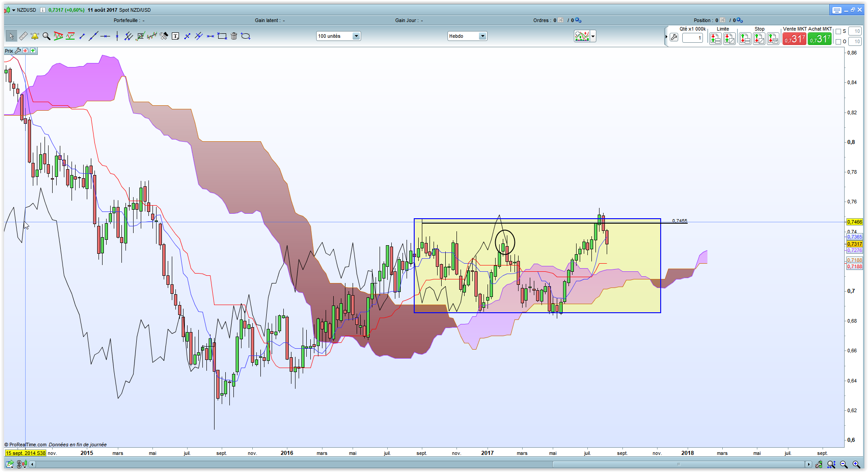
Task: Click the horizontal chart scrollbar thumb
Action: (678, 464)
